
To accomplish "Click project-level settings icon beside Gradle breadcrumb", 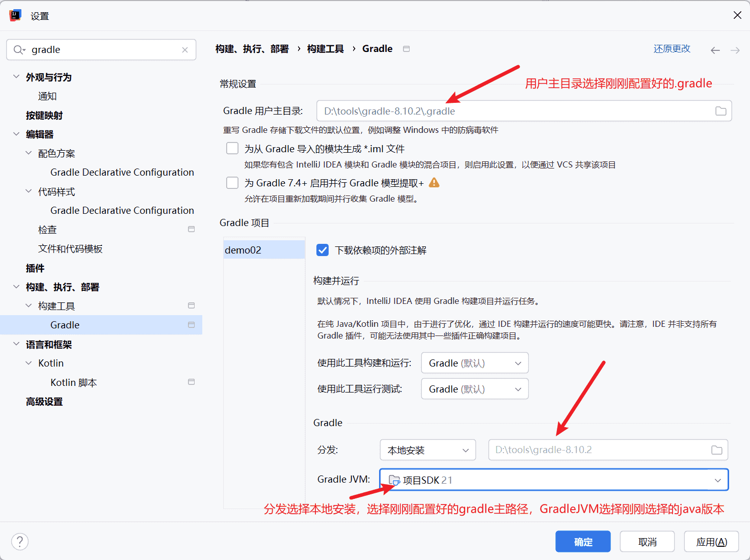I will click(x=406, y=49).
